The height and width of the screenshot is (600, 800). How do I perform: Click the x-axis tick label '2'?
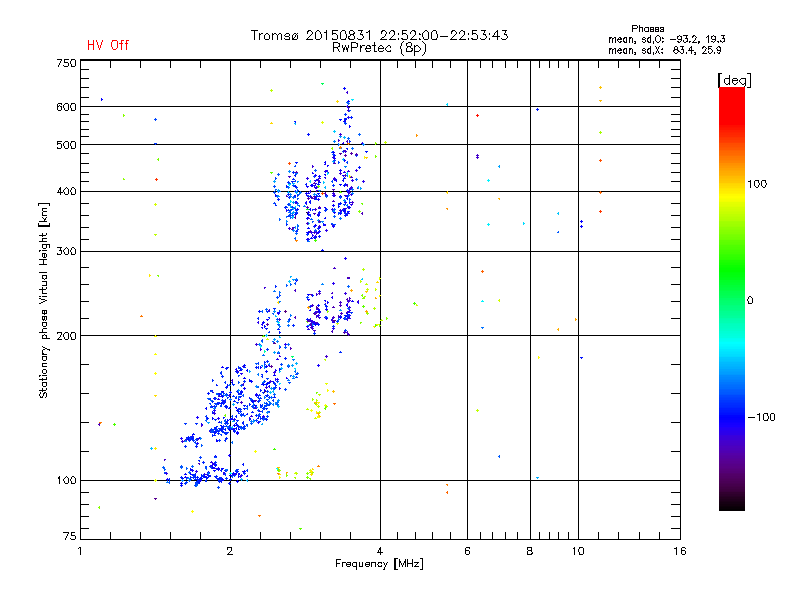coord(230,551)
